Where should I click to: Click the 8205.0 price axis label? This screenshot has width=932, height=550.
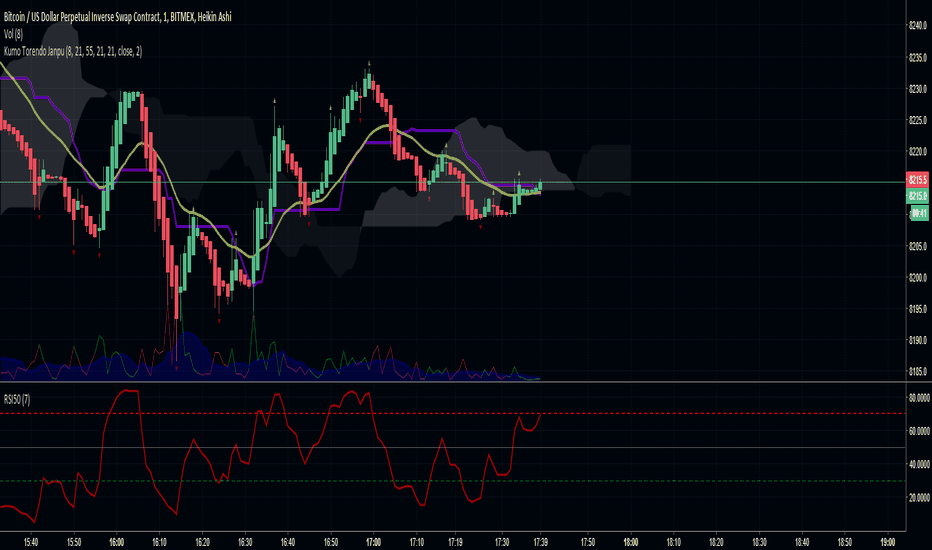click(x=918, y=246)
